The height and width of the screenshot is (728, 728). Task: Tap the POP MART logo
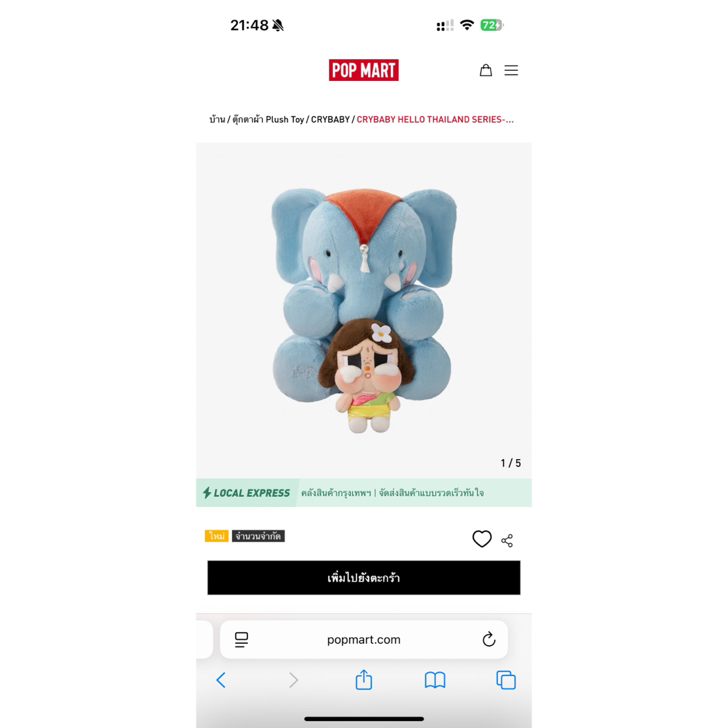[363, 70]
